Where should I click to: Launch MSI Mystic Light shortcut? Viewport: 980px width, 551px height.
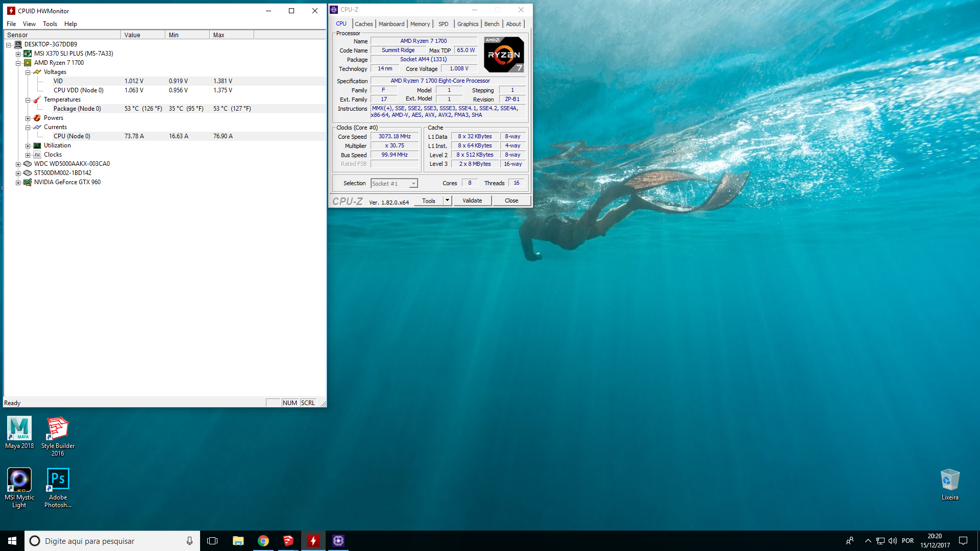point(19,488)
